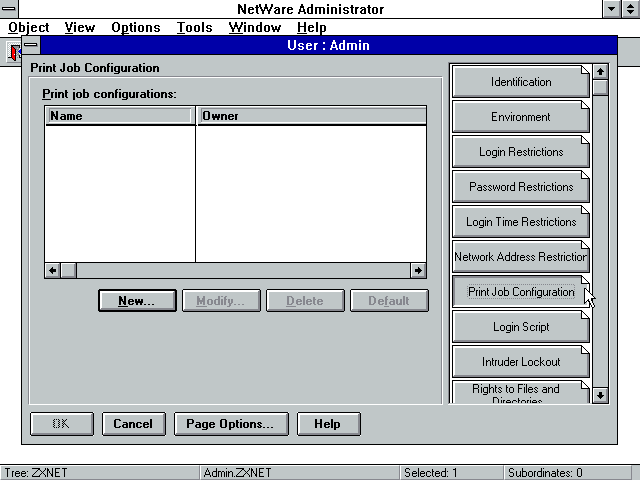Viewport: 640px width, 480px height.
Task: Click the New... button
Action: click(137, 301)
